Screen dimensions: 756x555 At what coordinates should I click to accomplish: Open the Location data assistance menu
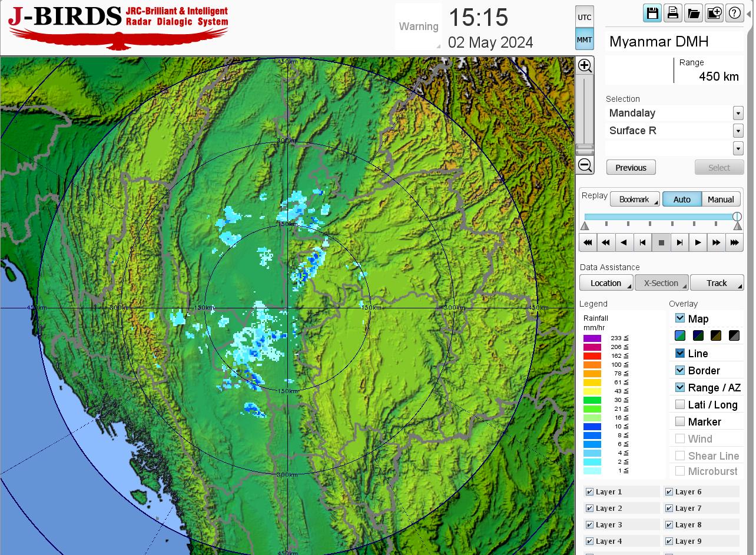tap(606, 283)
